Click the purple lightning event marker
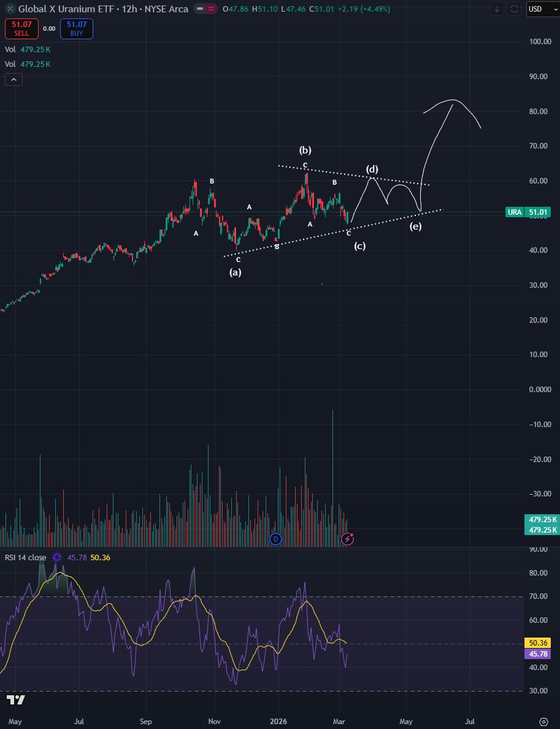Screen dimensions: 560x729 pyautogui.click(x=348, y=539)
